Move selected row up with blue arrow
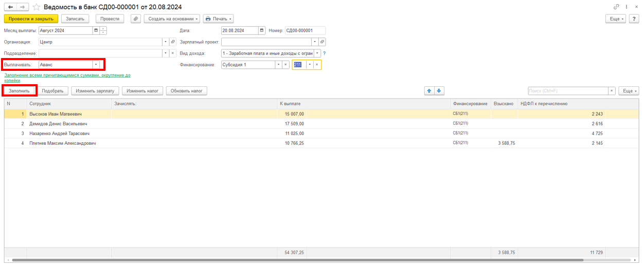Viewport: 644px width, 267px height. (x=429, y=91)
